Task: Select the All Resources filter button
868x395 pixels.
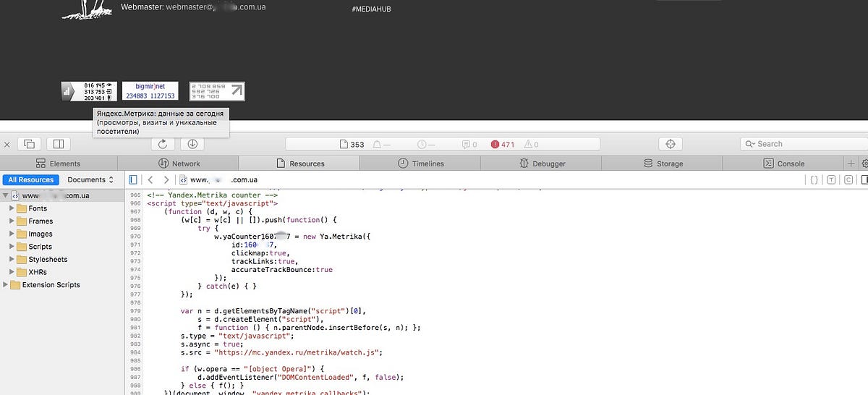Action: click(30, 179)
